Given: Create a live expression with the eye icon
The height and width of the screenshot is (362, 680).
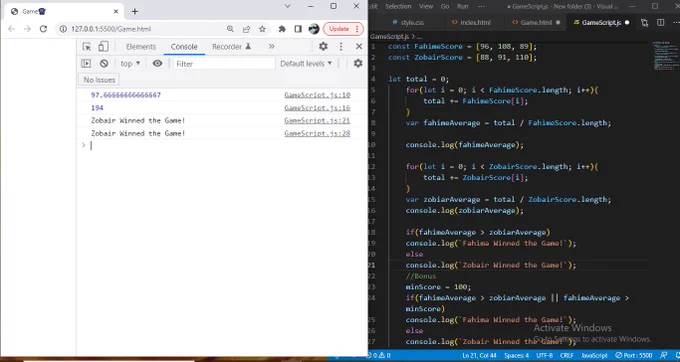Looking at the screenshot, I should coord(157,64).
